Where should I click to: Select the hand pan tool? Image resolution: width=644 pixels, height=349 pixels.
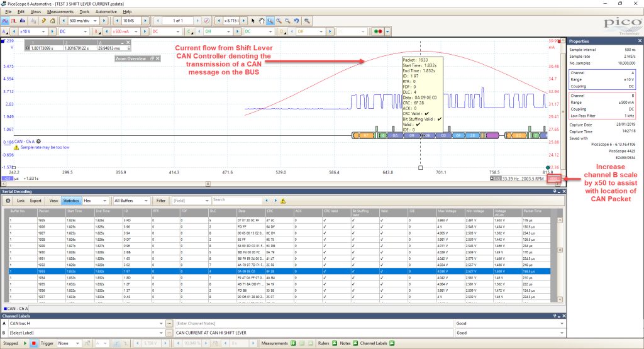[x=261, y=21]
